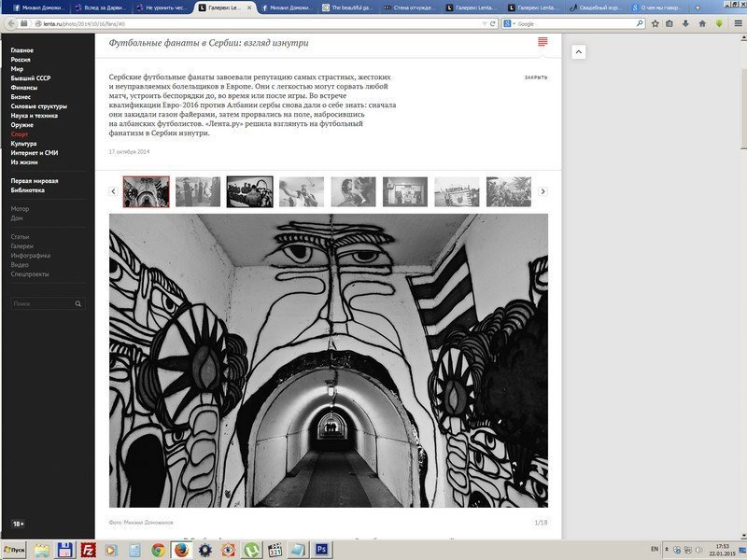The width and height of the screenshot is (747, 560).
Task: Open uTorrent from the taskbar
Action: [x=252, y=550]
